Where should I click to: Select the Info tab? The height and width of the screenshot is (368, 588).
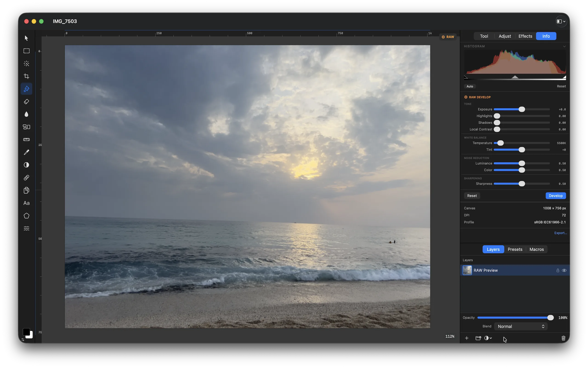[546, 36]
